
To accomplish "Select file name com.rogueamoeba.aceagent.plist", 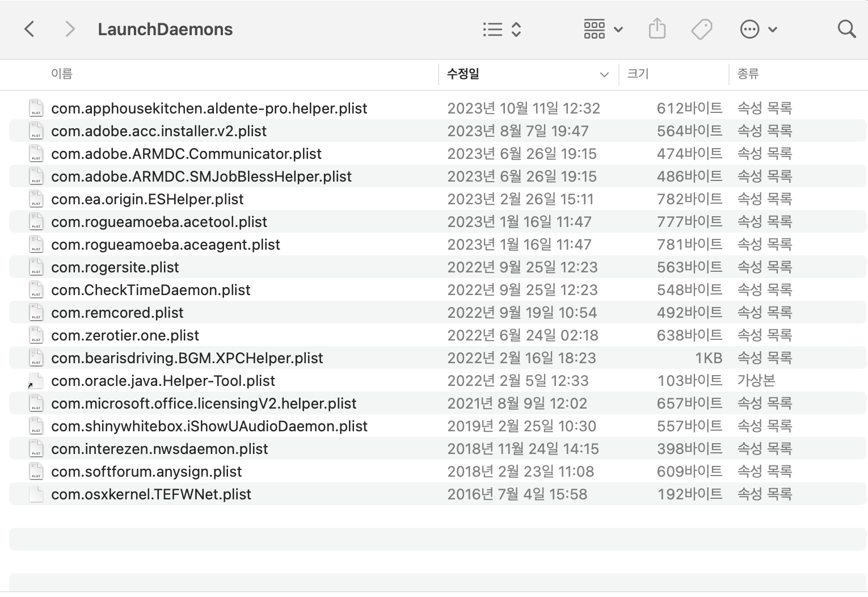I will (166, 245).
